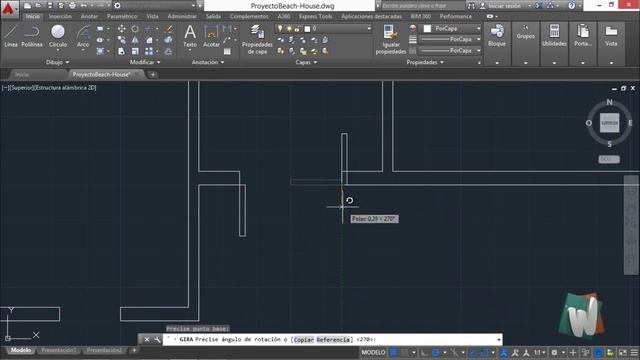Open the Portapapeles panel
Image resolution: width=640 pixels, height=360 pixels.
[x=583, y=36]
